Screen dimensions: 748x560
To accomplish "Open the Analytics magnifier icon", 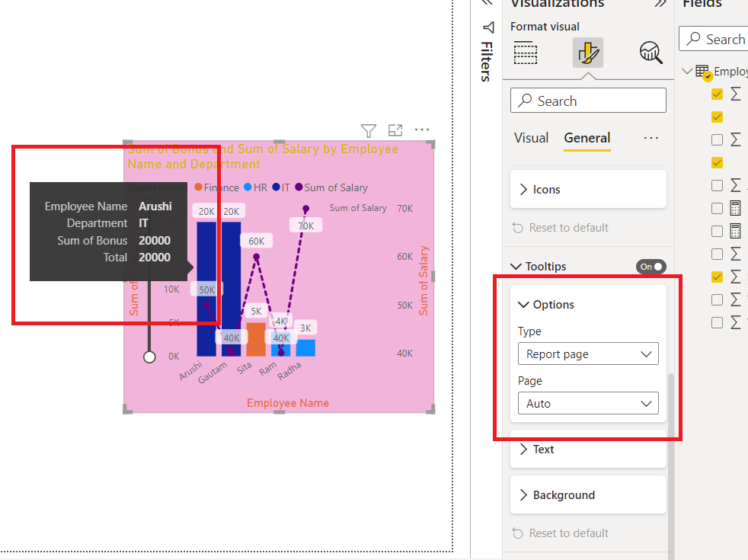I will pyautogui.click(x=650, y=53).
